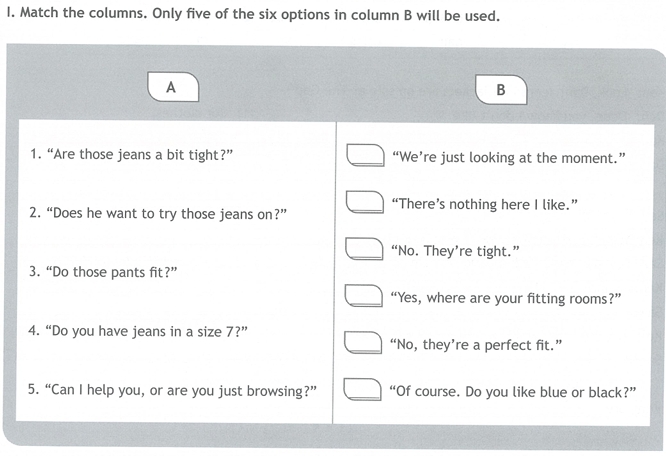
Task: Select the column B header label
Action: click(x=501, y=90)
